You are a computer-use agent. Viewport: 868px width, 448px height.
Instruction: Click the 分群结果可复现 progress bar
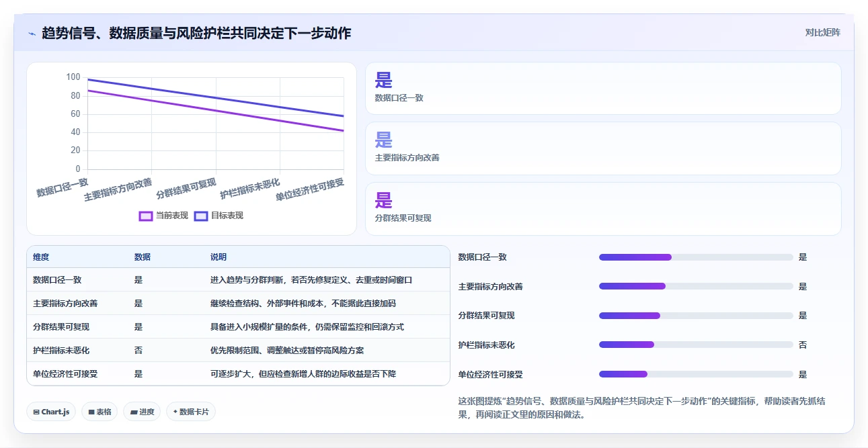(696, 316)
